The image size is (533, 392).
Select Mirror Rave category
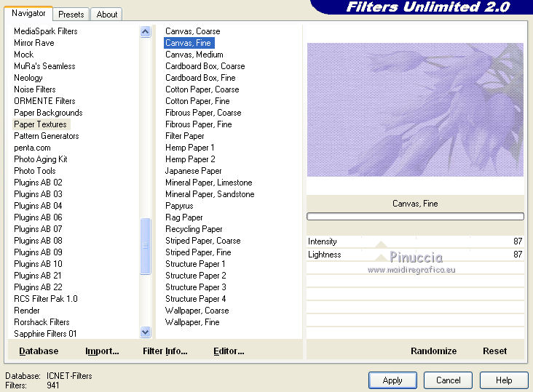click(x=34, y=43)
